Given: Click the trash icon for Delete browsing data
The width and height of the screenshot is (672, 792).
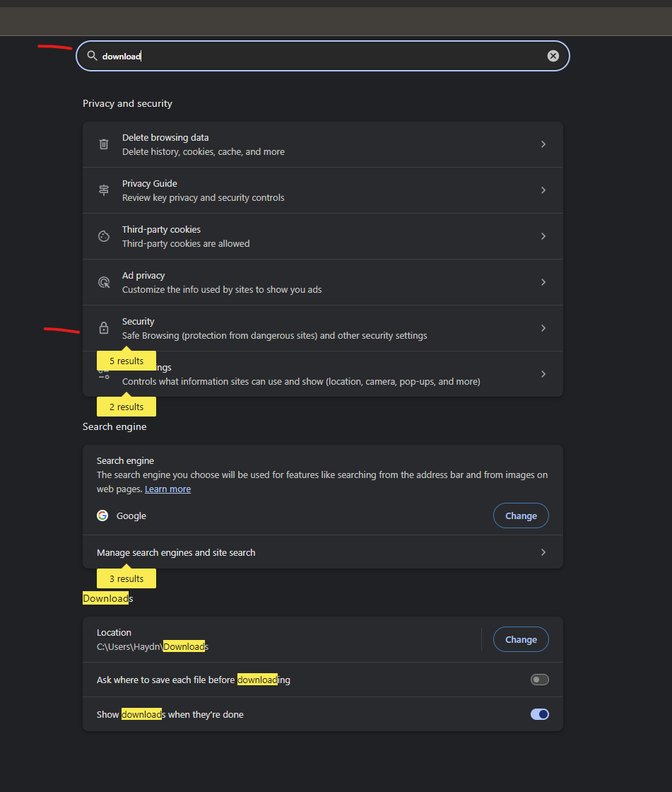Looking at the screenshot, I should (x=104, y=144).
